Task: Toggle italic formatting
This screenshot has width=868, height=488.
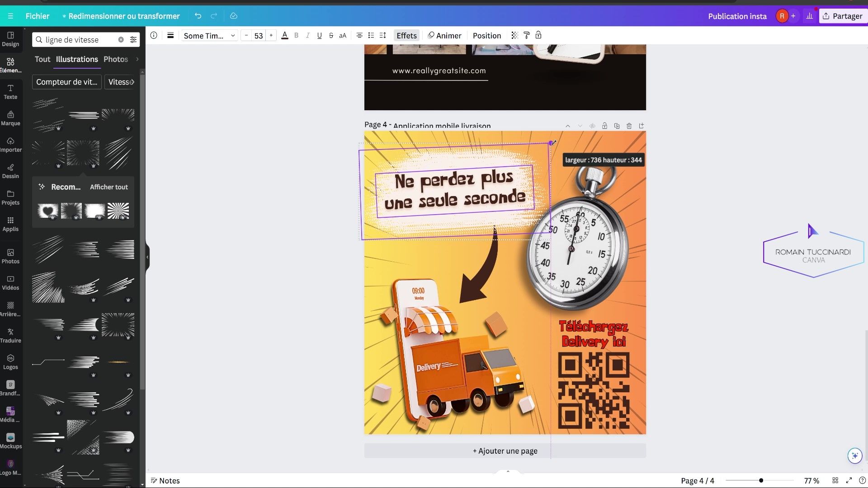Action: click(308, 35)
